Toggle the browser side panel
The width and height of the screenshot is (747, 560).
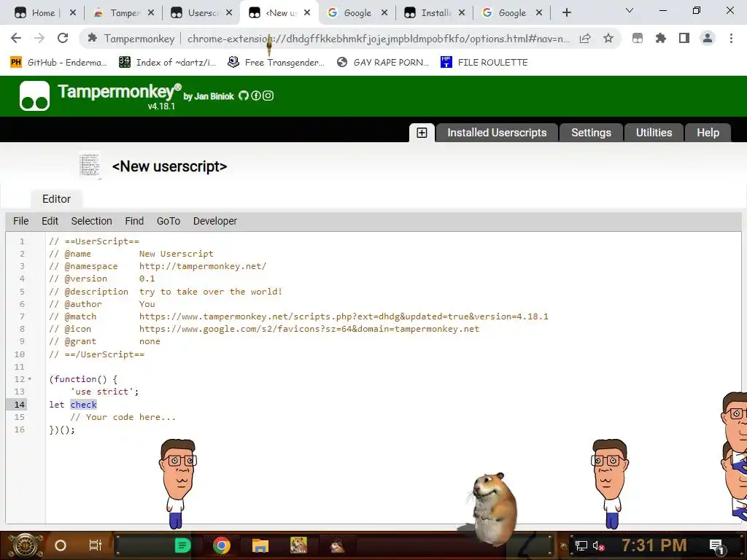pos(684,38)
